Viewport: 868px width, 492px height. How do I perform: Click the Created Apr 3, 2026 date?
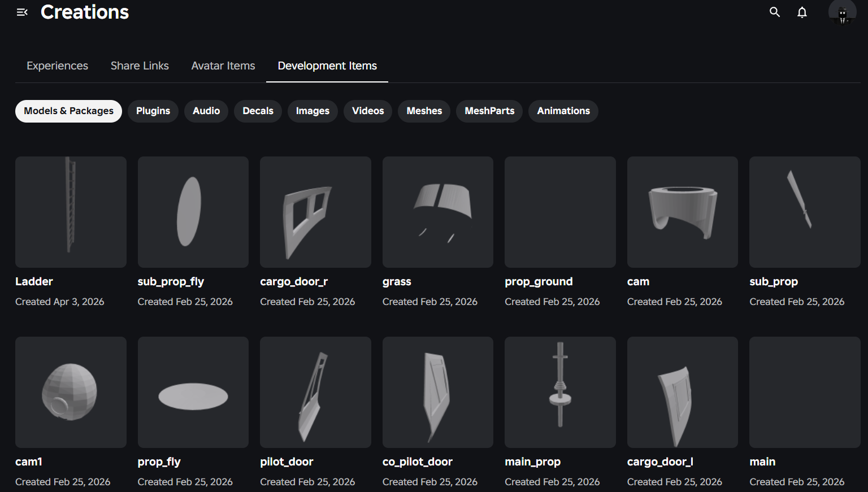click(60, 302)
